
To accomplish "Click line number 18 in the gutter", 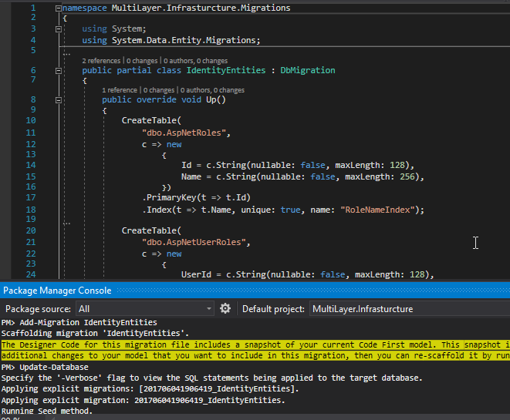I will (31, 210).
